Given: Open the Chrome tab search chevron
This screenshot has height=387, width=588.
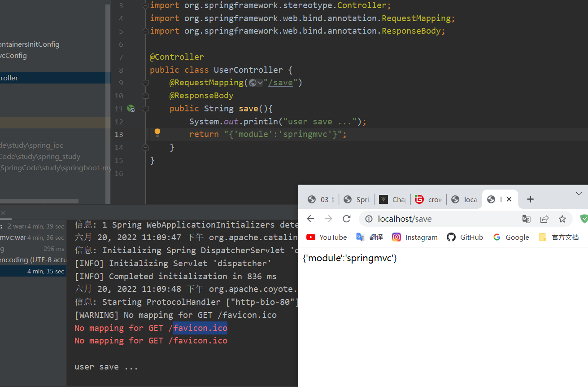Looking at the screenshot, I should click(x=579, y=193).
